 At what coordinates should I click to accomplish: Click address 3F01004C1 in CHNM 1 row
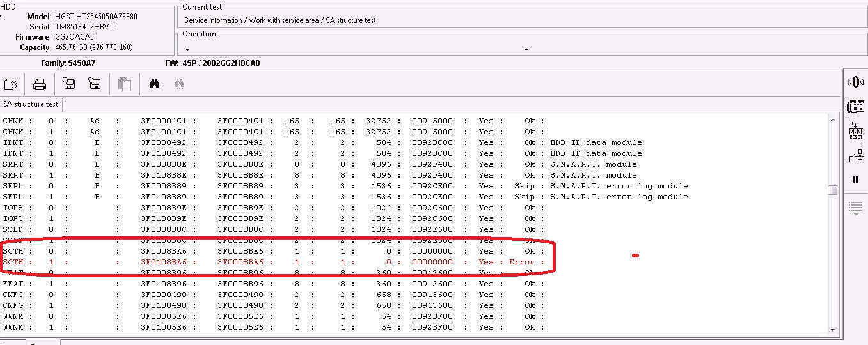point(164,132)
